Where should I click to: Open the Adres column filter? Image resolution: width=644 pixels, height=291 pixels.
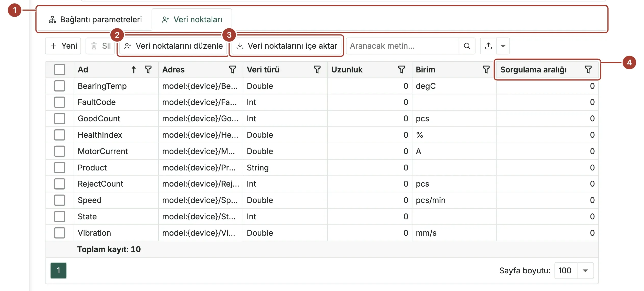point(233,70)
